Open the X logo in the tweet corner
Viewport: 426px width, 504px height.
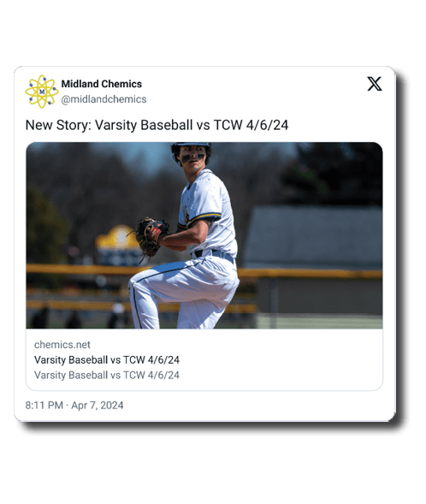(375, 84)
